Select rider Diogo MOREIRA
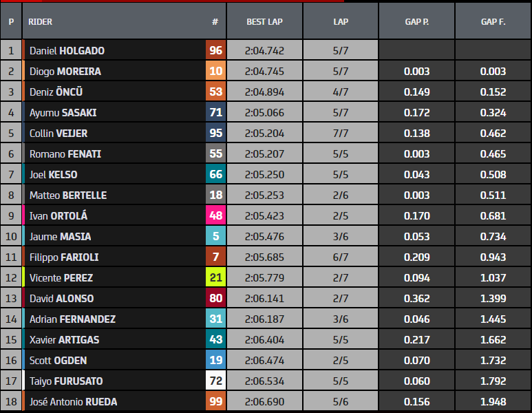This screenshot has height=413, width=532. tap(65, 72)
